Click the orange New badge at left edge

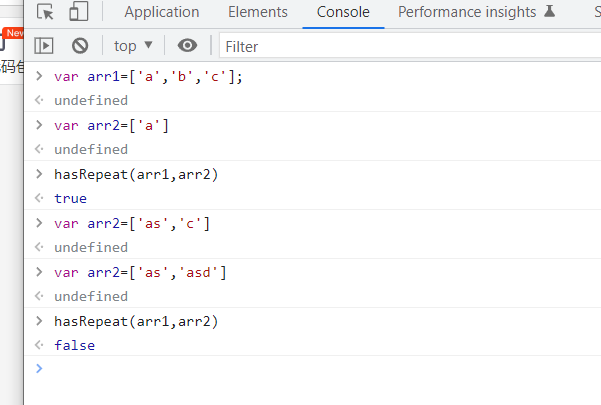pyautogui.click(x=12, y=33)
